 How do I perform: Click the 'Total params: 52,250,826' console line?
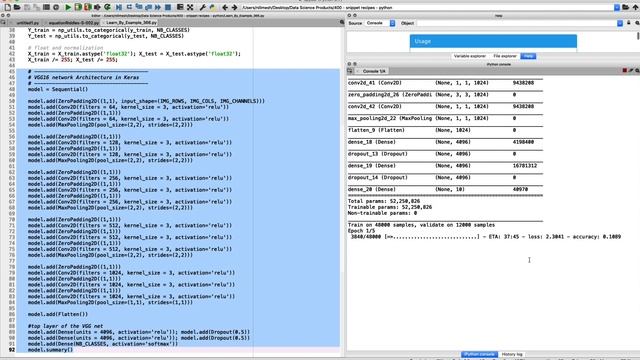point(384,201)
